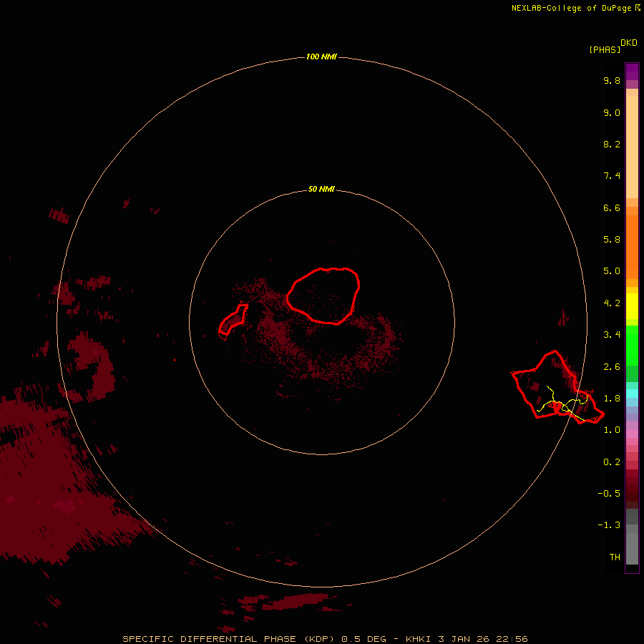Select the 8.2 value on color scale

click(x=612, y=144)
